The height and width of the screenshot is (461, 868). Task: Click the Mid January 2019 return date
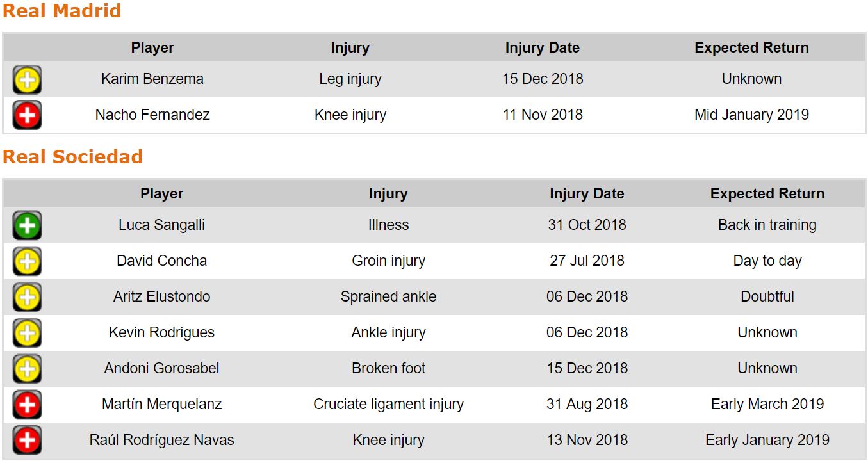(751, 115)
